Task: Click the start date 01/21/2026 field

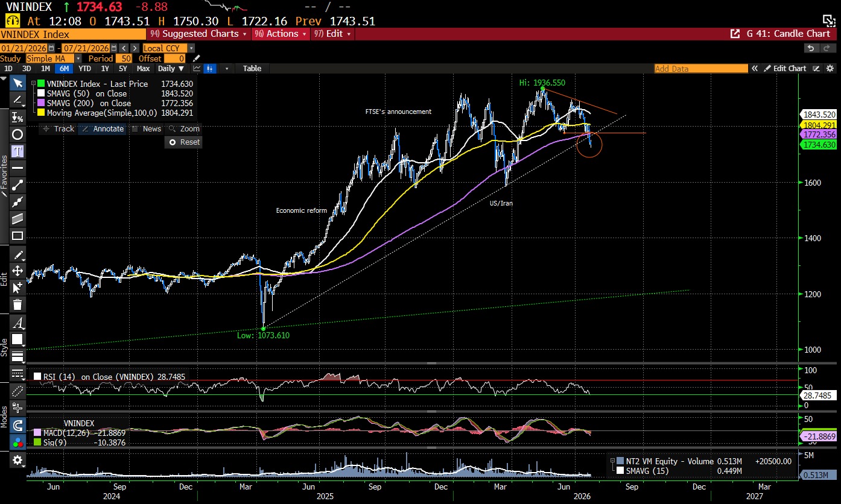Action: coord(24,48)
